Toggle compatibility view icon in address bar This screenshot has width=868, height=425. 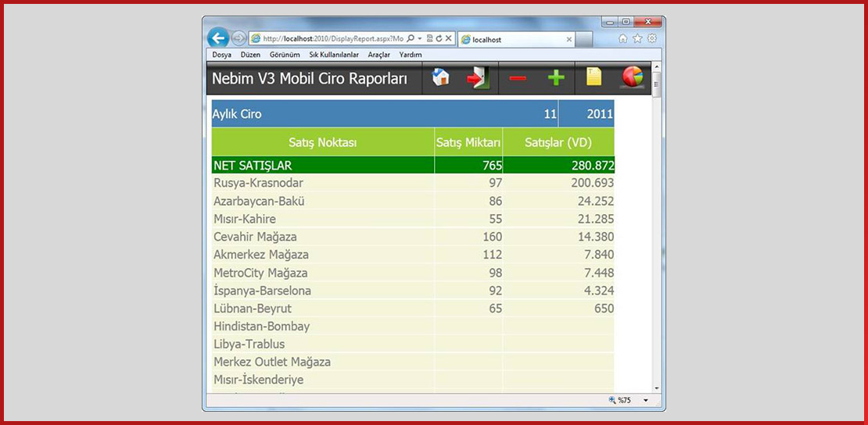429,38
